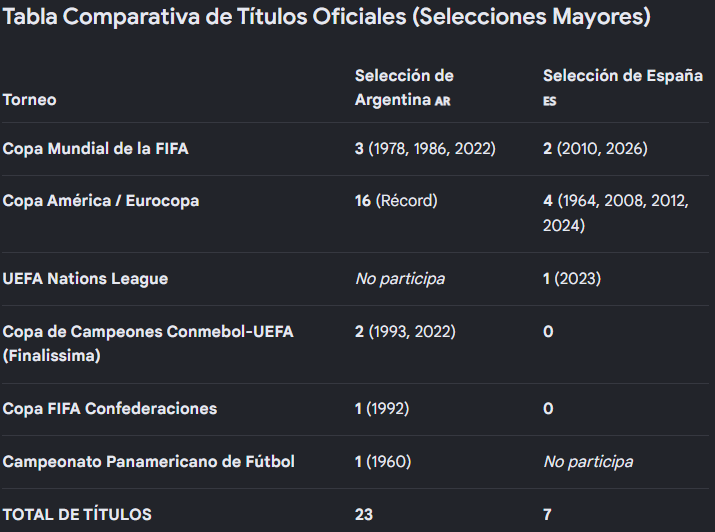Click Argentina's No participa cell for Nations League
Image resolution: width=715 pixels, height=532 pixels.
point(400,279)
